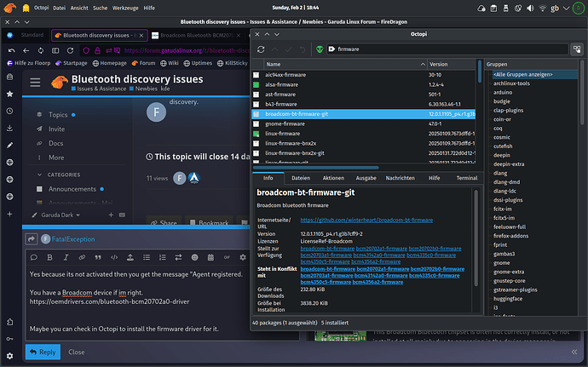This screenshot has width=588, height=367.
Task: Click the system volume speaker icon
Action: 530,9
